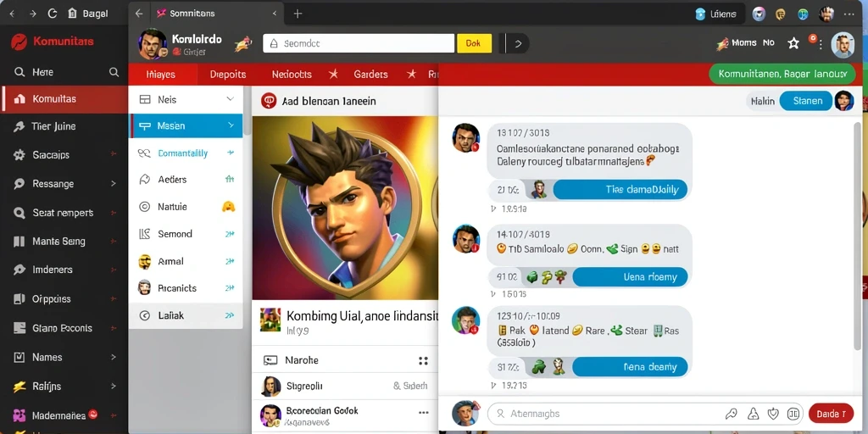Viewport: 868px width, 434px height.
Task: Click the heart icon in message bar
Action: [773, 414]
